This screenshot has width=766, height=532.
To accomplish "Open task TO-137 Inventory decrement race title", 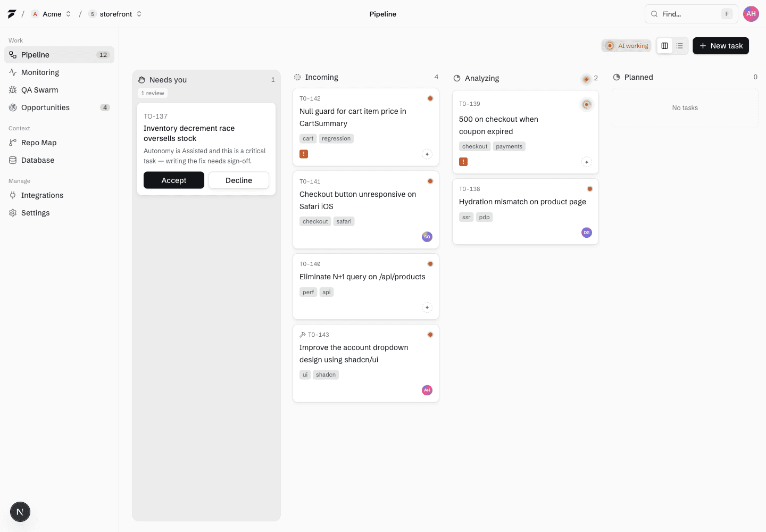I will (x=189, y=133).
